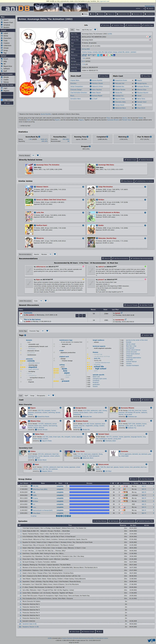Click the episodes progress bar for DB group
Screen dimensions: 156x644
click(x=89, y=486)
